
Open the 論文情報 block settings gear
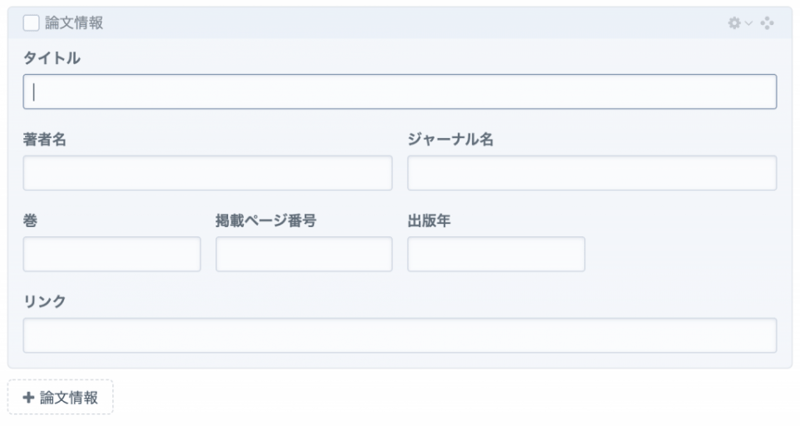pos(734,22)
